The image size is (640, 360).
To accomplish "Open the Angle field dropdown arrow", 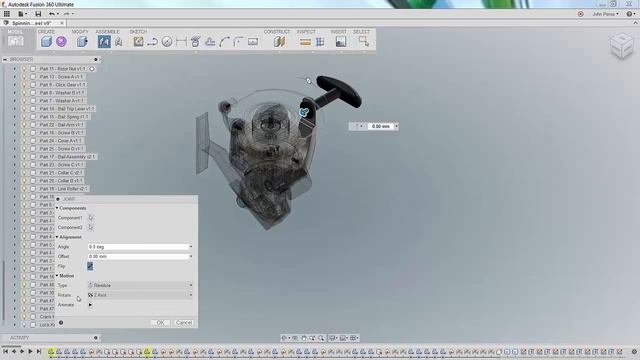I will pyautogui.click(x=191, y=247).
